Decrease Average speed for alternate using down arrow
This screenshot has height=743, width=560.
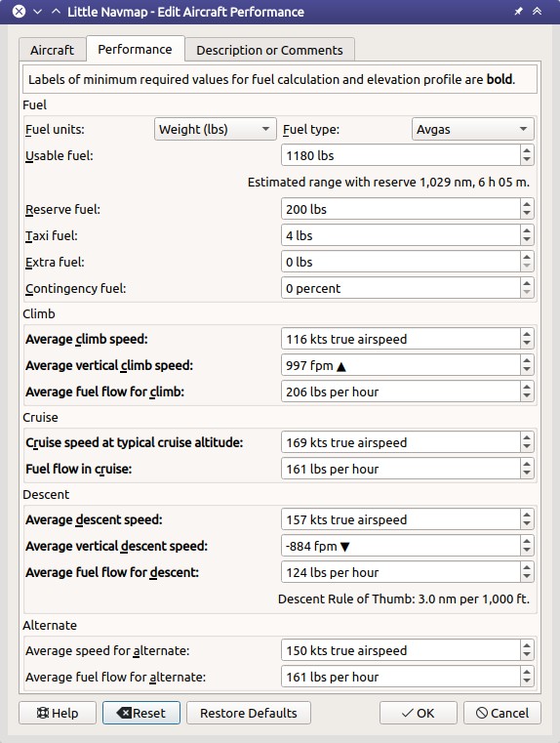[x=527, y=656]
